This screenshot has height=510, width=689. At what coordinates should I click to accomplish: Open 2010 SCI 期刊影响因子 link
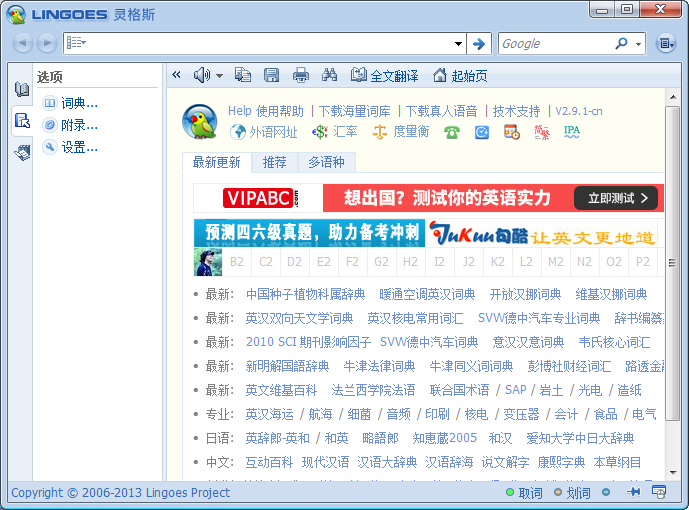(308, 342)
